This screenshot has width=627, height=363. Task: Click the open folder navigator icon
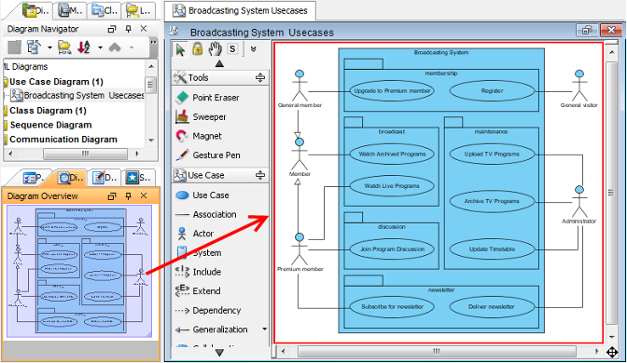[x=64, y=47]
